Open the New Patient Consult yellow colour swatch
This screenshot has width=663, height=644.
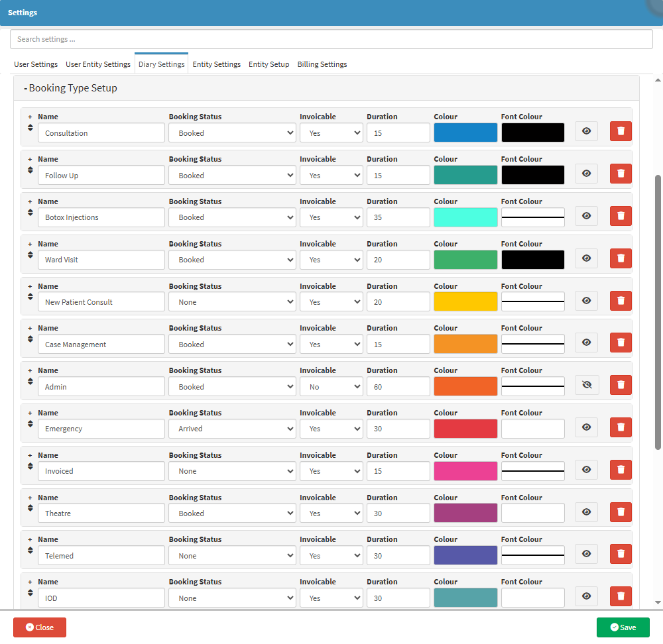click(465, 301)
